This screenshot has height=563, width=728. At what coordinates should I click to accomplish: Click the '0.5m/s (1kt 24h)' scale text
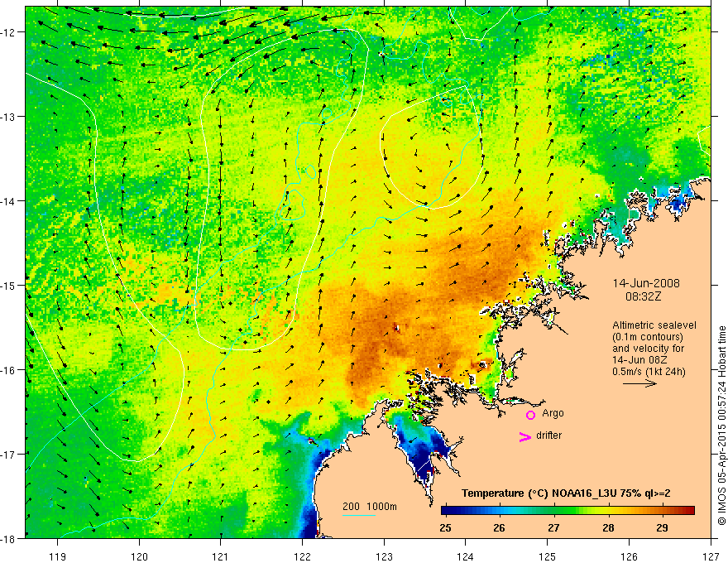649,372
